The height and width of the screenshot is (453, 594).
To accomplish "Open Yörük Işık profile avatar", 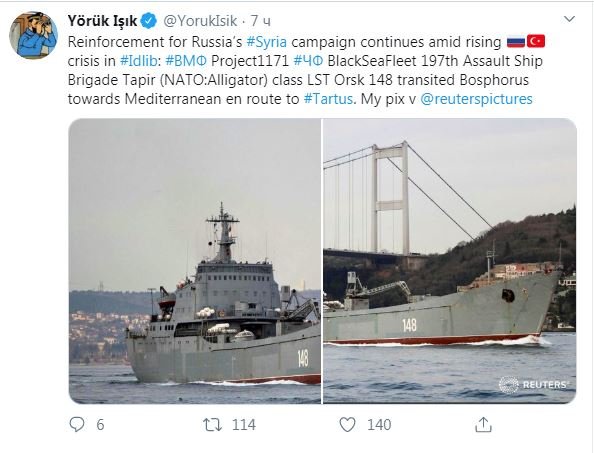I will (33, 35).
